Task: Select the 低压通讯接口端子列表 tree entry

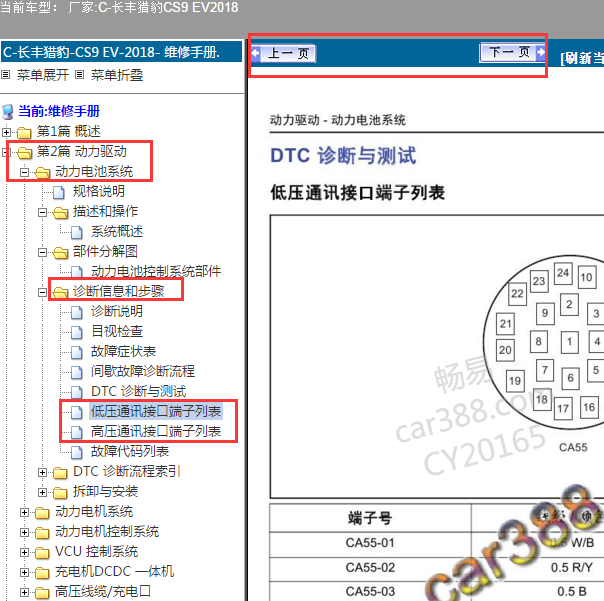Action: click(156, 411)
